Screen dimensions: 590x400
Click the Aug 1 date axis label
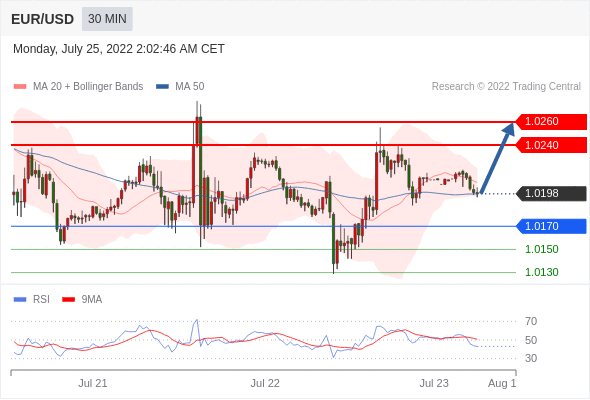click(502, 383)
